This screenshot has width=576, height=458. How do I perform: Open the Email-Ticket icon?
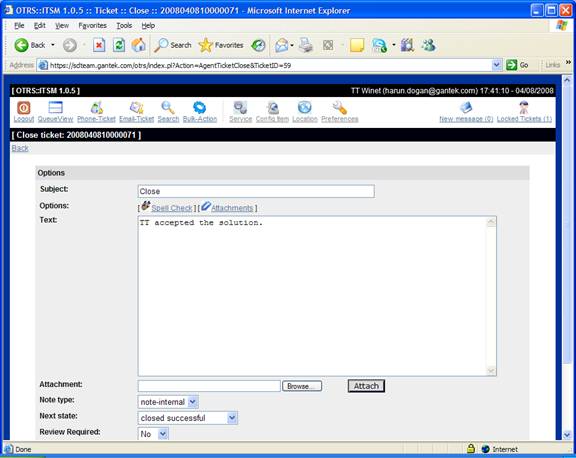tap(137, 108)
